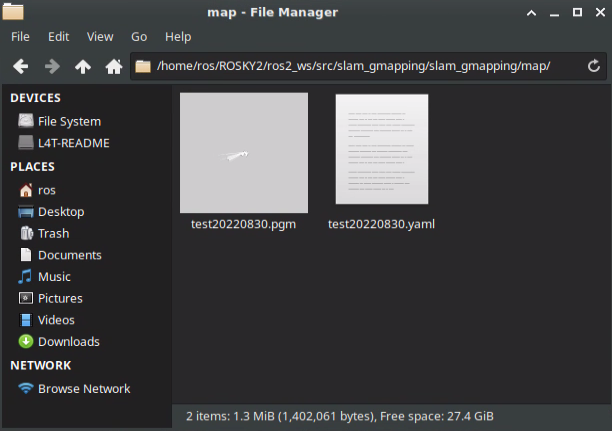This screenshot has height=431, width=612.
Task: Open Videos label in Places
Action: click(56, 320)
